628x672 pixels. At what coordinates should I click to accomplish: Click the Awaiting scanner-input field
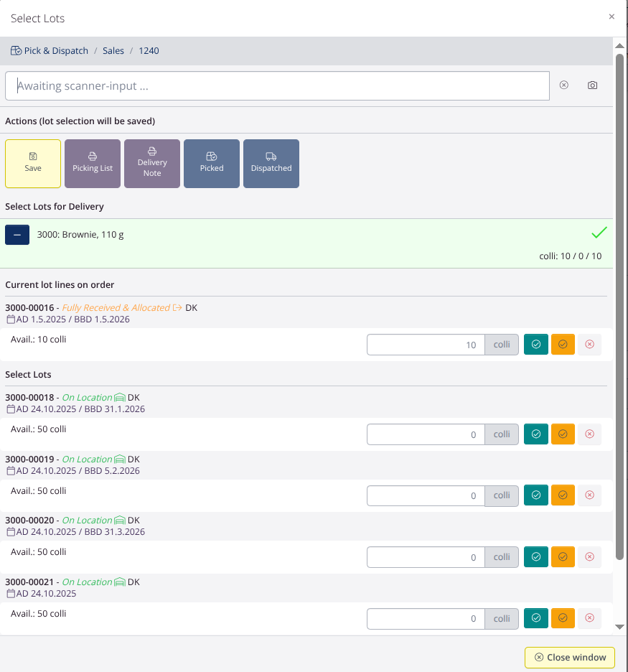277,86
